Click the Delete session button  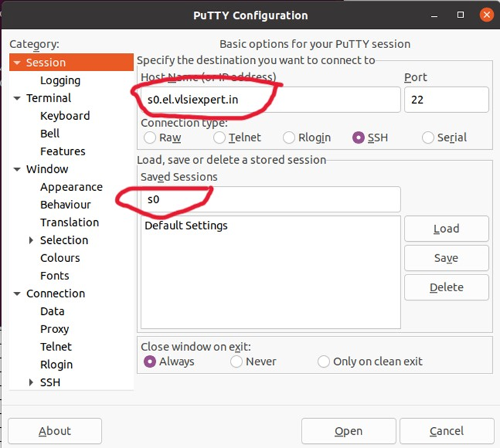point(446,288)
